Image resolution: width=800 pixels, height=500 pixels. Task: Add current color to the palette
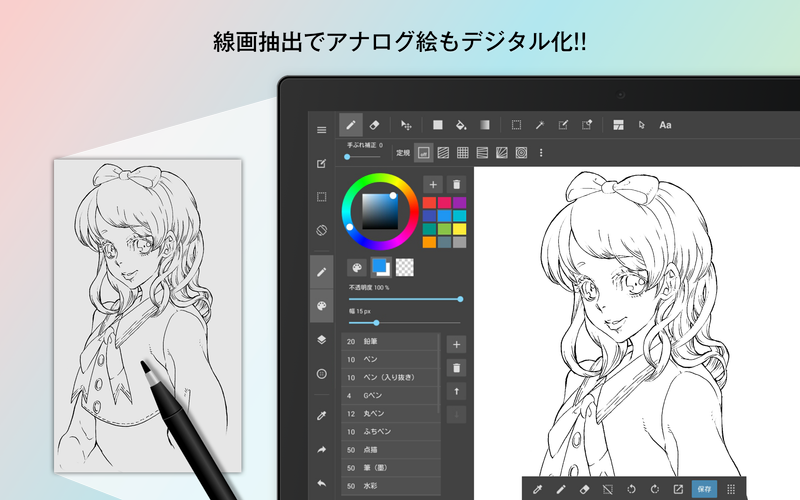coord(433,185)
